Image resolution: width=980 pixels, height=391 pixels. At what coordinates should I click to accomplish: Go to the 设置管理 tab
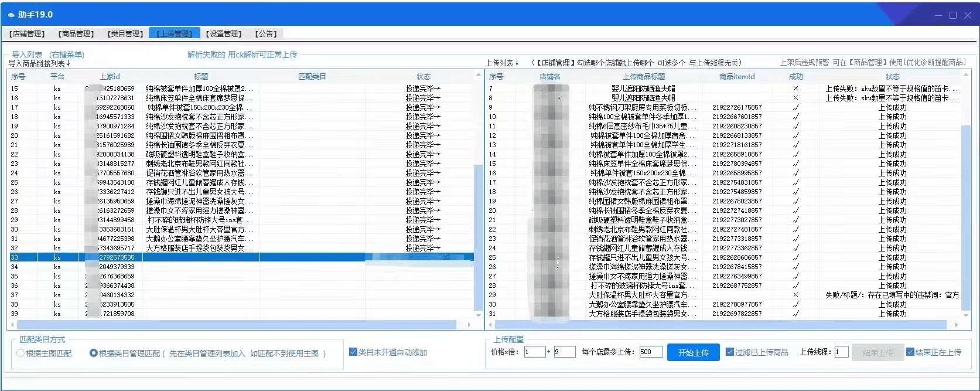click(224, 33)
